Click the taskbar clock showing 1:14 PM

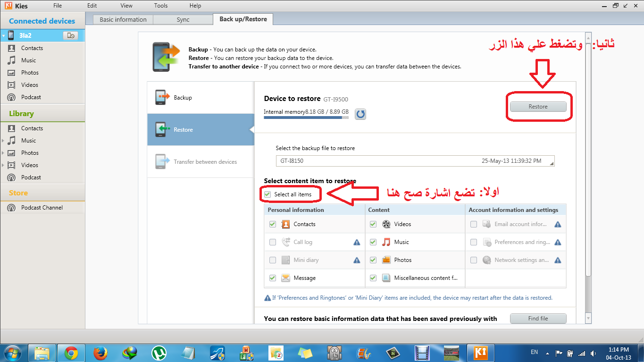coord(618,353)
